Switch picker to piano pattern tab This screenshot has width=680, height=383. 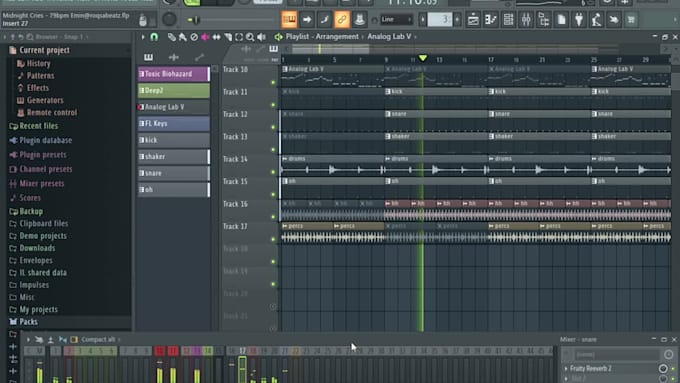[148, 57]
